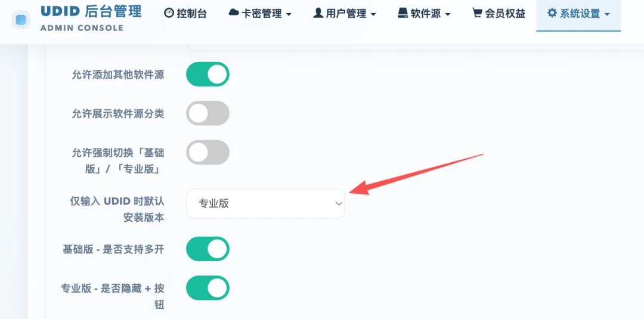The image size is (644, 319).
Task: Open the 控制台 menu item
Action: (185, 14)
